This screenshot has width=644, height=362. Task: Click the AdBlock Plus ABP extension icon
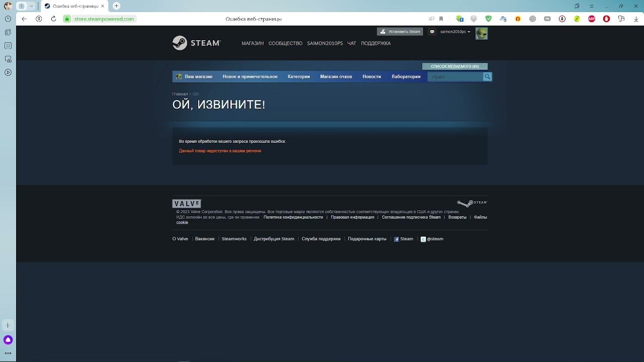(x=592, y=19)
